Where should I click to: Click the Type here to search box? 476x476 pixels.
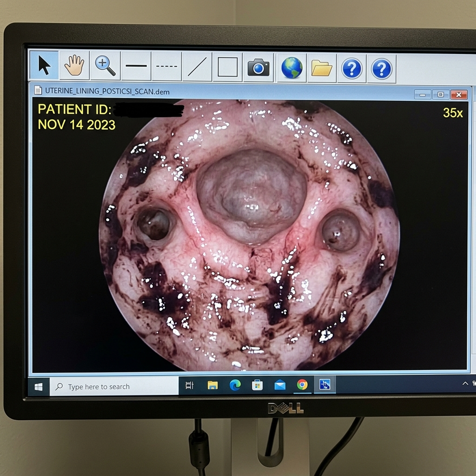pos(114,386)
